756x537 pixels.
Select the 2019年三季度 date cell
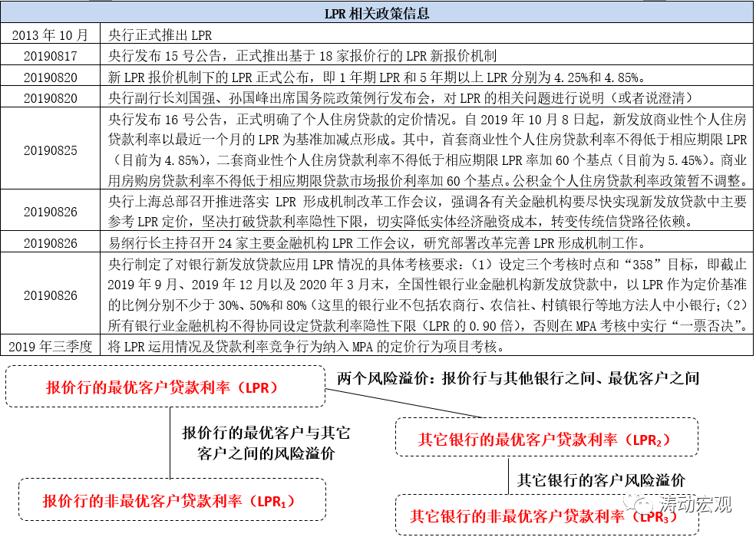(51, 347)
